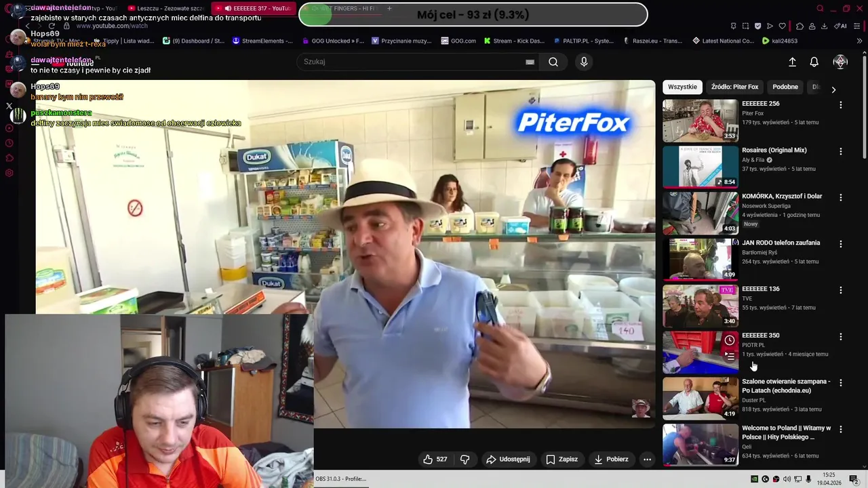Switch to the EEEEEEE 317 - YouTube browser tab

click(x=254, y=8)
